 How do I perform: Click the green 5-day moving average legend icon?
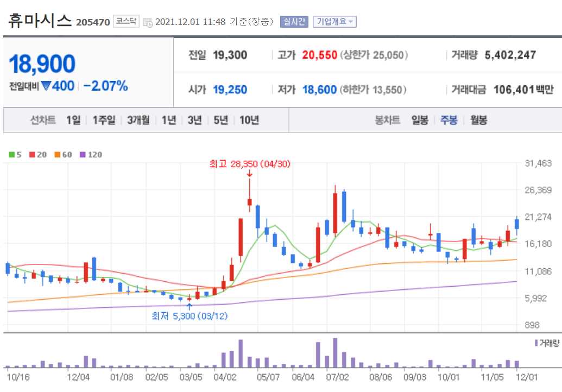coord(11,154)
